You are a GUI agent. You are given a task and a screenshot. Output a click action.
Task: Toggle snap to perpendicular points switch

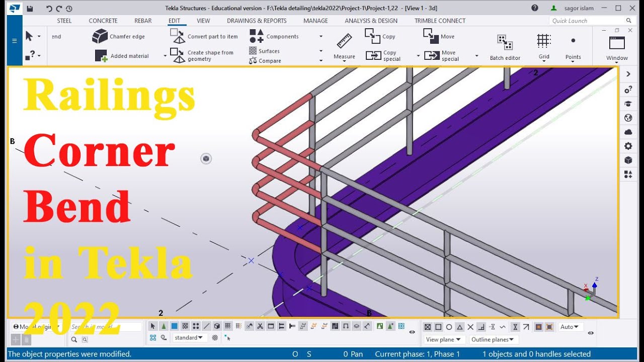click(481, 327)
